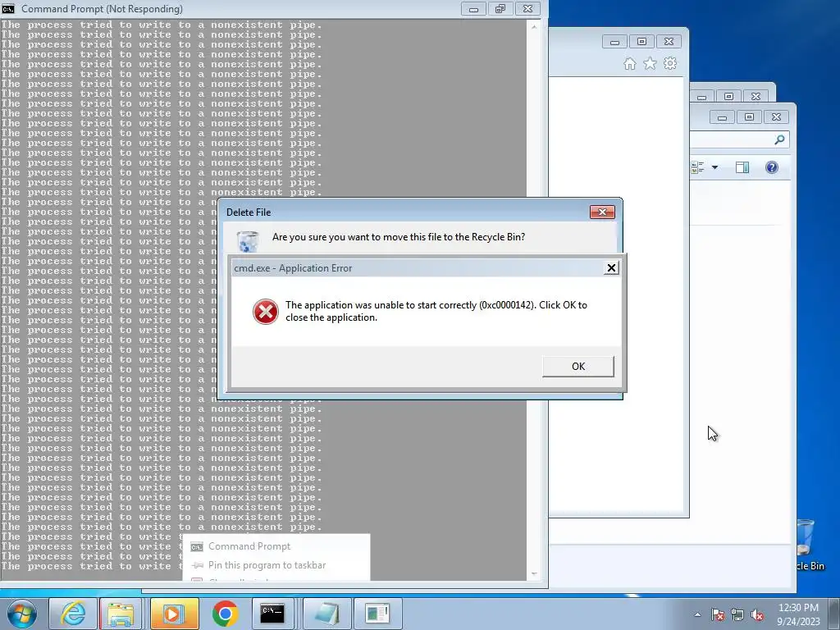
Task: Close the Not Responding Command Prompt window
Action: [527, 9]
